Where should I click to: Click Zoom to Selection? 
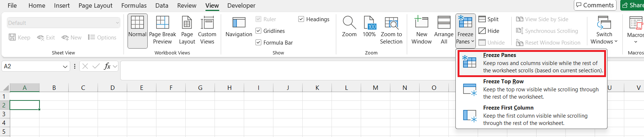(391, 31)
